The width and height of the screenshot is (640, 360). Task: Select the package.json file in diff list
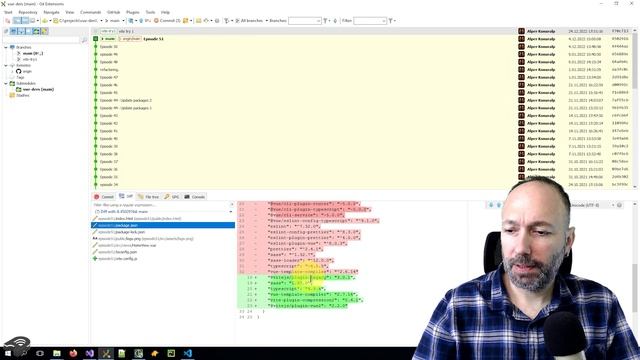click(x=163, y=225)
